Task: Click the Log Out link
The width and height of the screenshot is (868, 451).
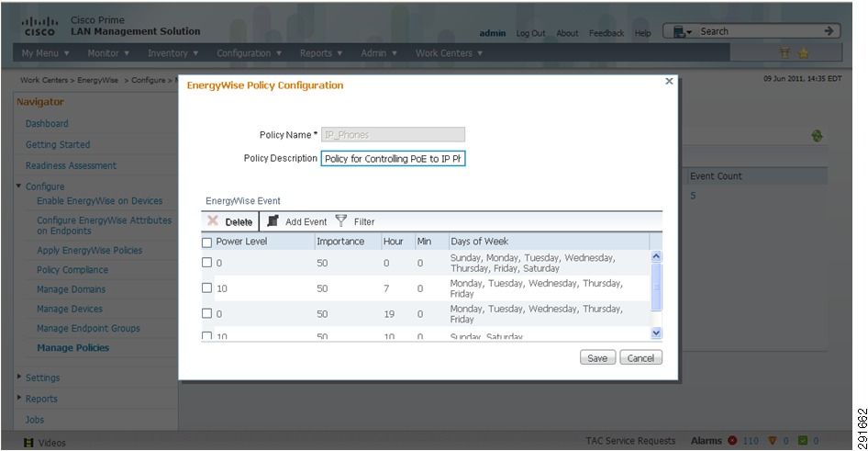Action: click(530, 33)
